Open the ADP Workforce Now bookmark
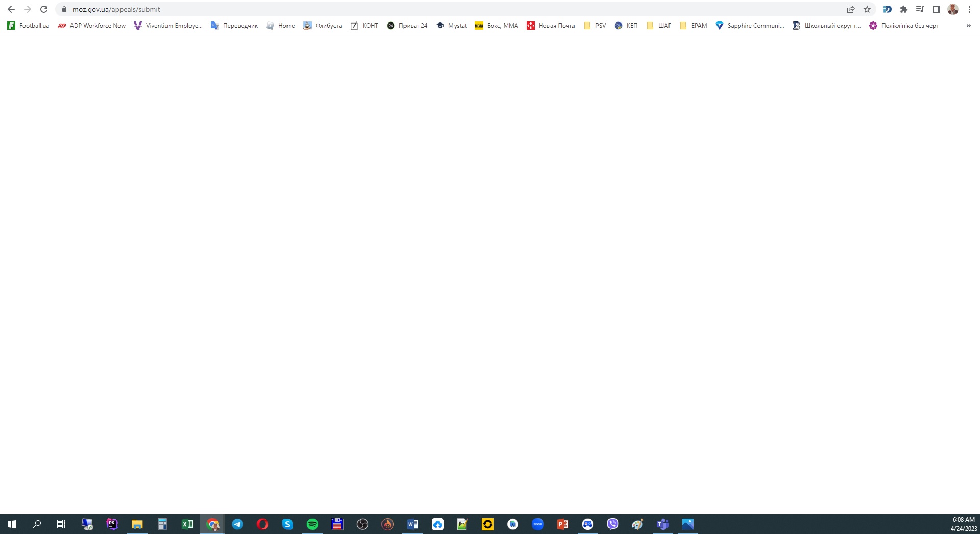 (x=92, y=26)
